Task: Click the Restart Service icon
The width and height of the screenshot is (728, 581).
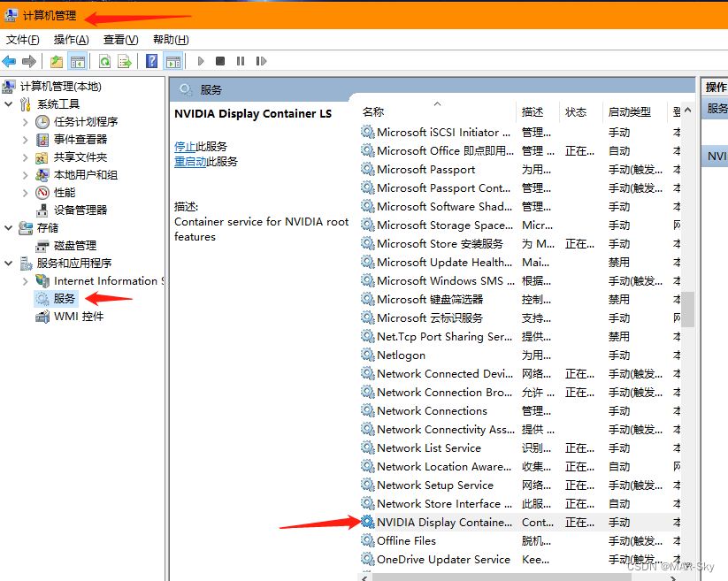Action: coord(261,61)
